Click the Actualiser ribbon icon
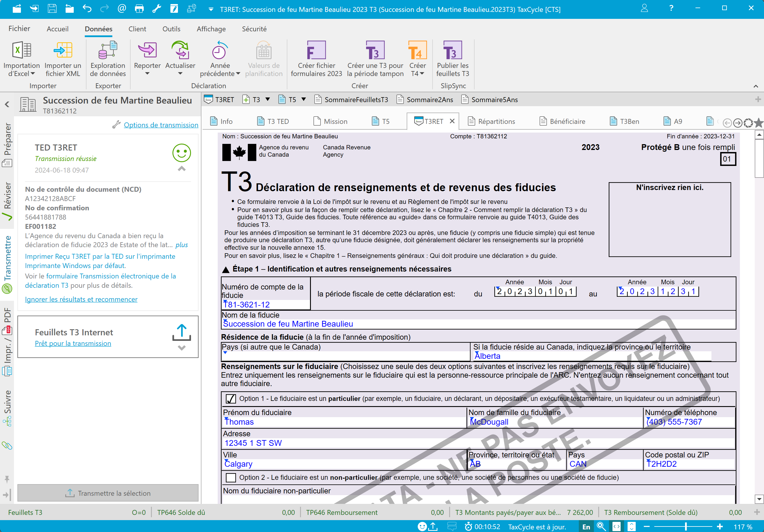Screen dimensions: 764x532 tap(180, 50)
